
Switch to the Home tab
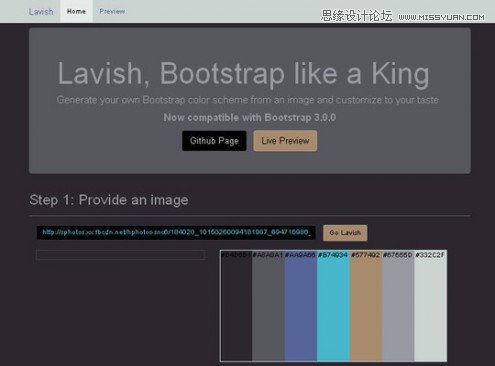click(76, 11)
